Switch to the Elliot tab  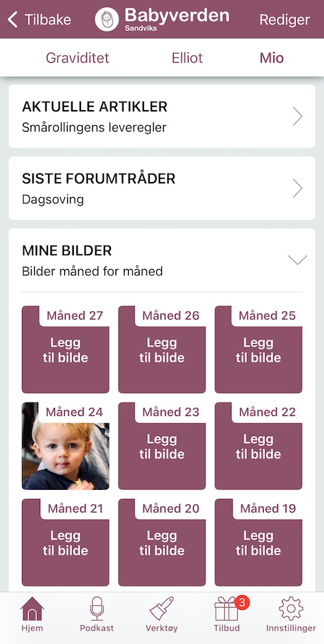point(187,58)
